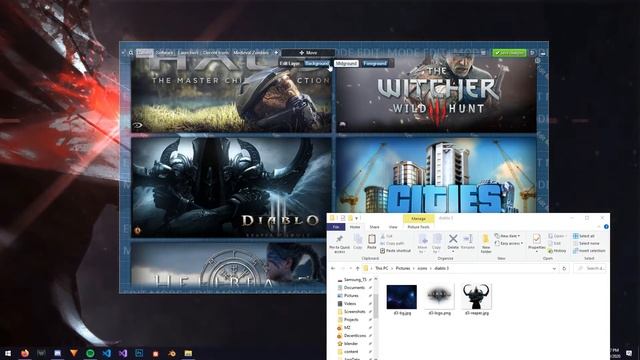The height and width of the screenshot is (360, 640).
Task: Click the Cut command
Action: (386, 236)
